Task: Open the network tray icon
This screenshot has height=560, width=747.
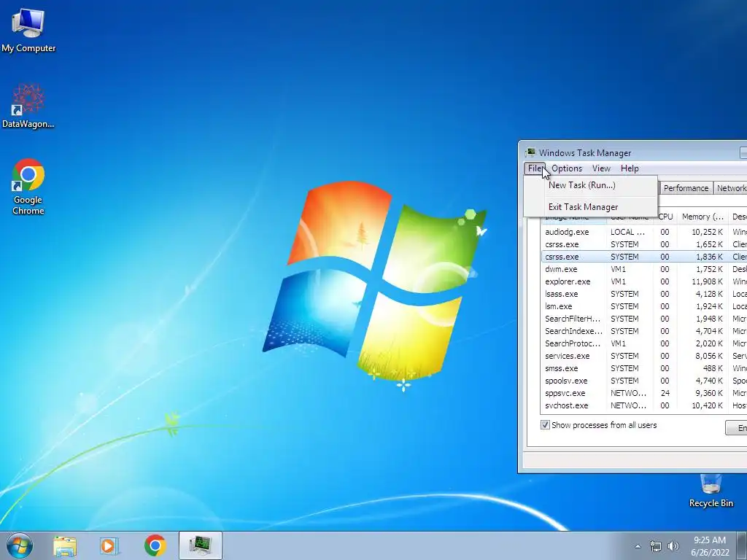Action: 656,546
